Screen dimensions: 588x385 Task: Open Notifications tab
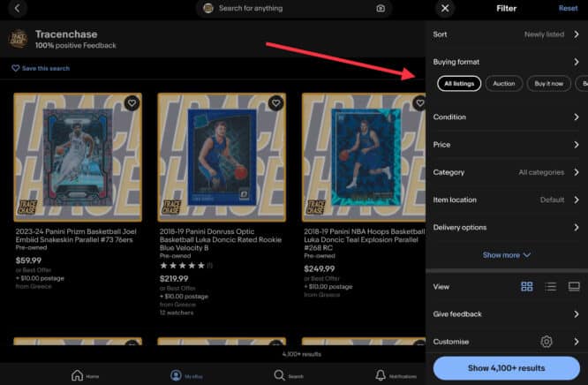coord(396,375)
